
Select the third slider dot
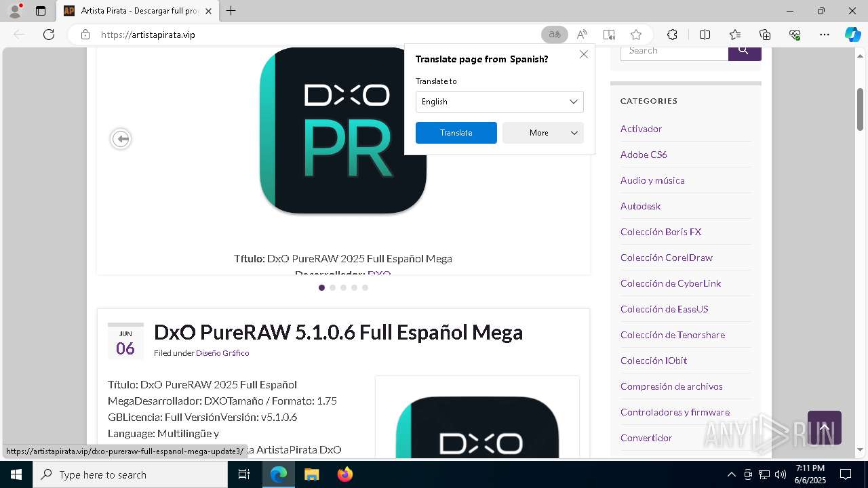tap(343, 287)
